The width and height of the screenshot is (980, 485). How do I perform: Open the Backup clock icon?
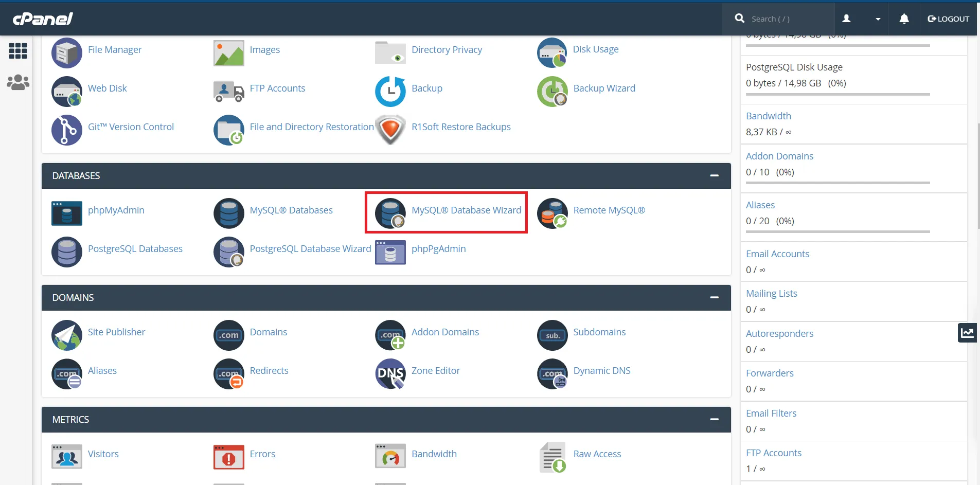390,92
